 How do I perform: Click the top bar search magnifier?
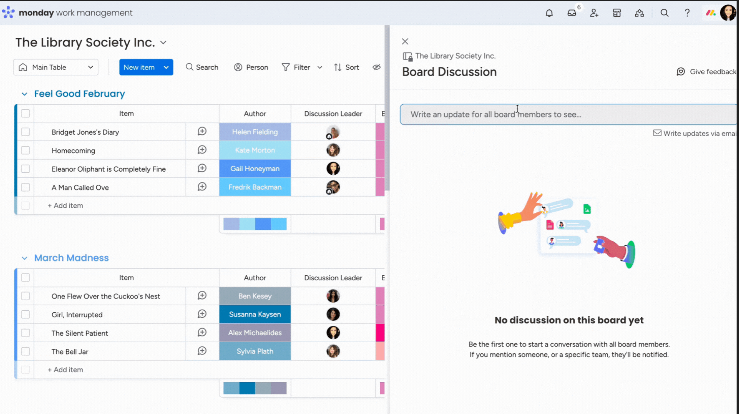coord(665,13)
